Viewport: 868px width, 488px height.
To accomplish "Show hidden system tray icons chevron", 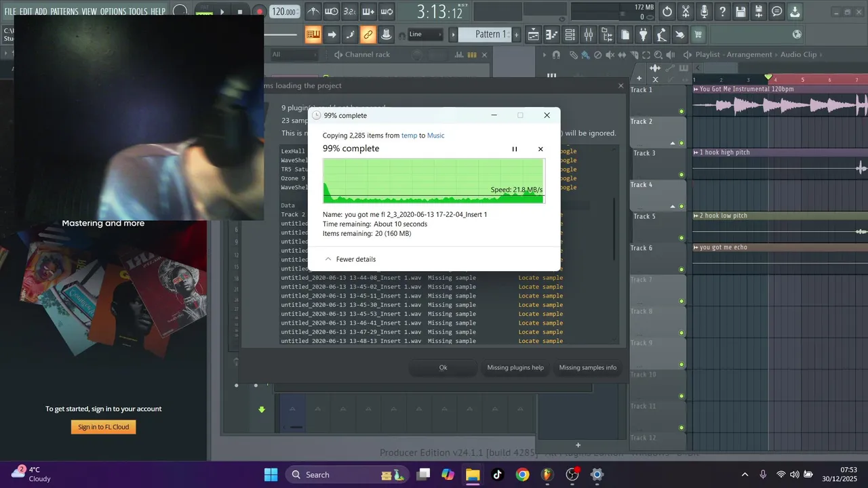I will click(x=745, y=474).
